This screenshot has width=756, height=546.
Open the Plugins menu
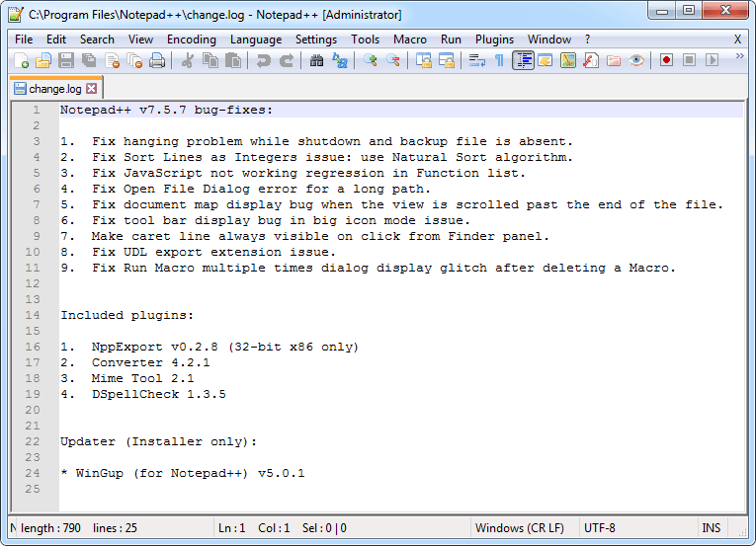coord(494,39)
